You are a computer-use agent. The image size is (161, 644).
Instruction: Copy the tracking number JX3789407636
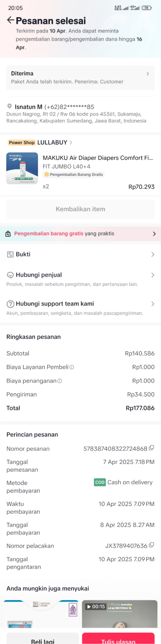[151, 545]
